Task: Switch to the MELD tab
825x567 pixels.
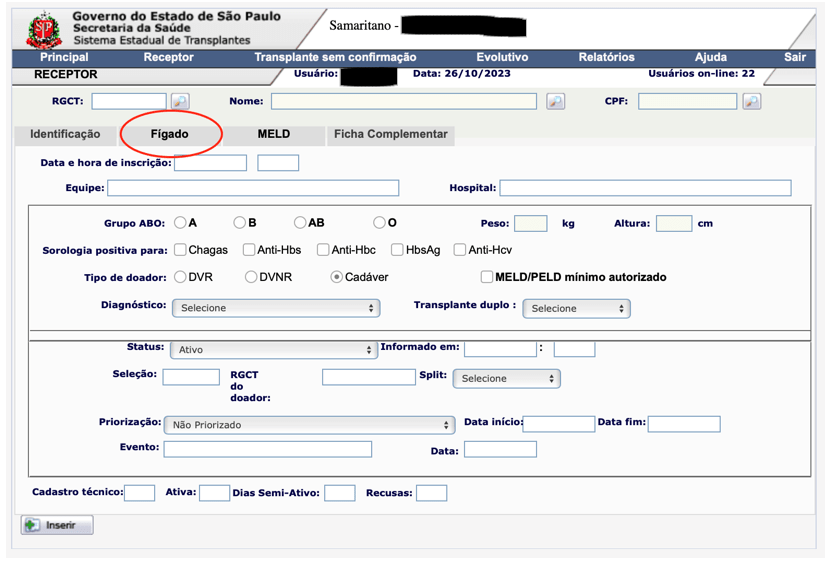Action: click(x=273, y=134)
